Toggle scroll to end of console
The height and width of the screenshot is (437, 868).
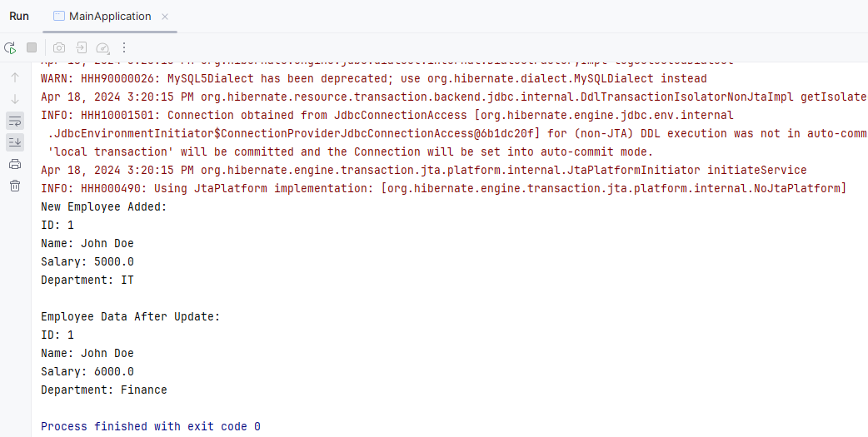point(15,142)
